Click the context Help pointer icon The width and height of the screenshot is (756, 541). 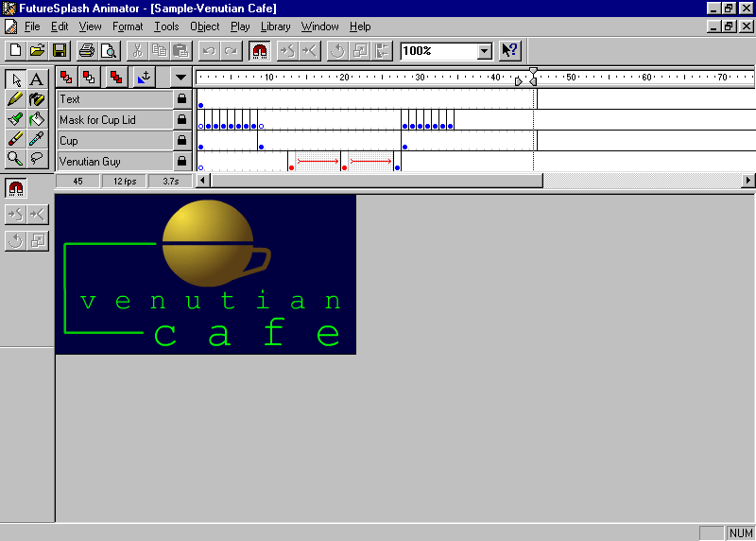[x=509, y=51]
